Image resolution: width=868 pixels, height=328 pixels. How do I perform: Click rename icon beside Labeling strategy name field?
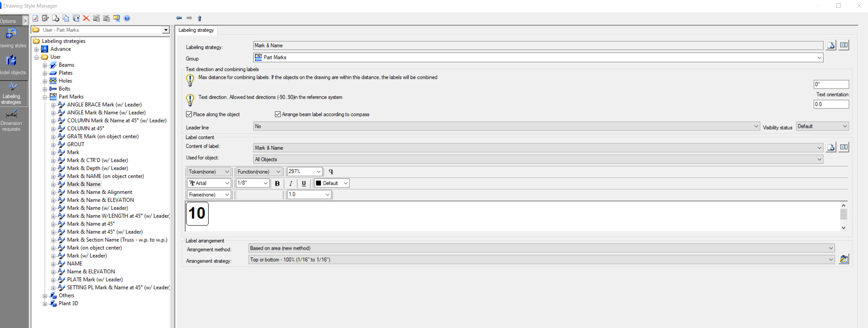pos(844,45)
